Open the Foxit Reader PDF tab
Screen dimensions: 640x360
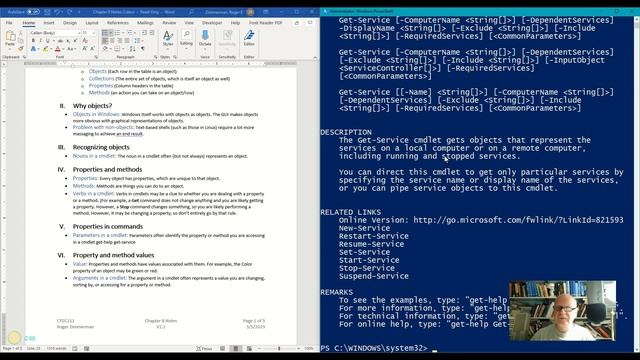(x=266, y=23)
